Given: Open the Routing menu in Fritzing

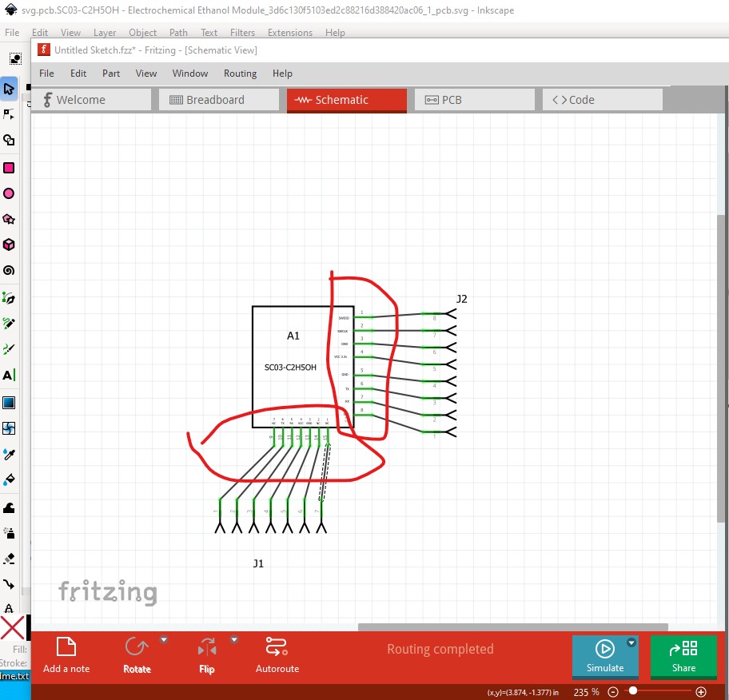Looking at the screenshot, I should (240, 74).
